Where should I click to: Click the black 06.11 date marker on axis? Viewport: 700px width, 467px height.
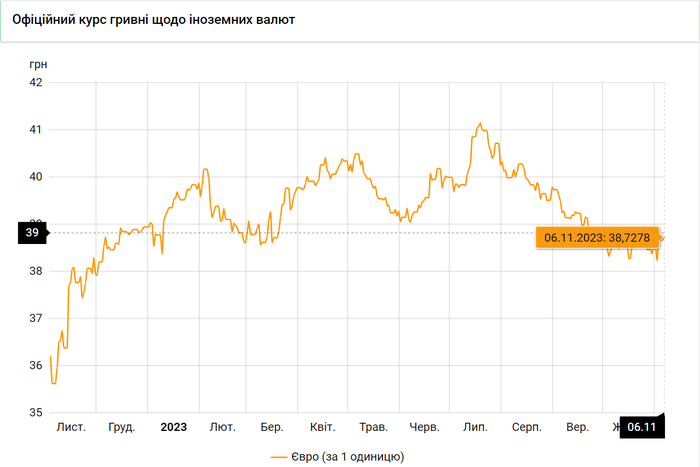pos(641,427)
